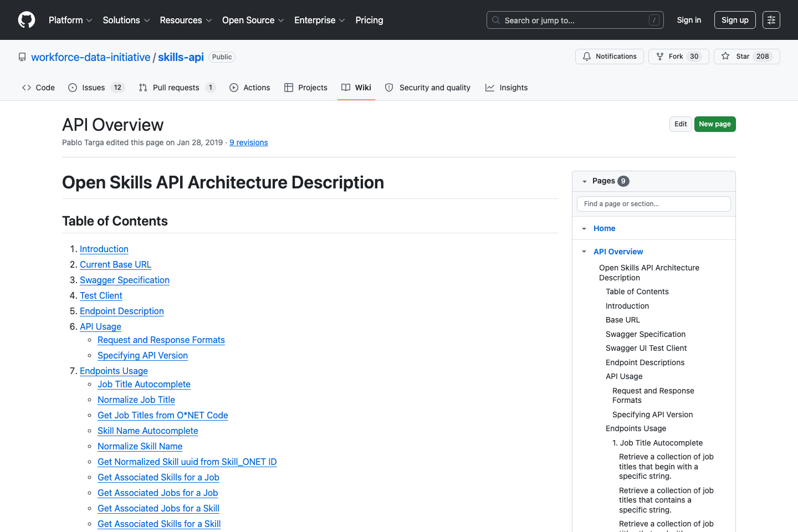Click the New page button

point(715,124)
